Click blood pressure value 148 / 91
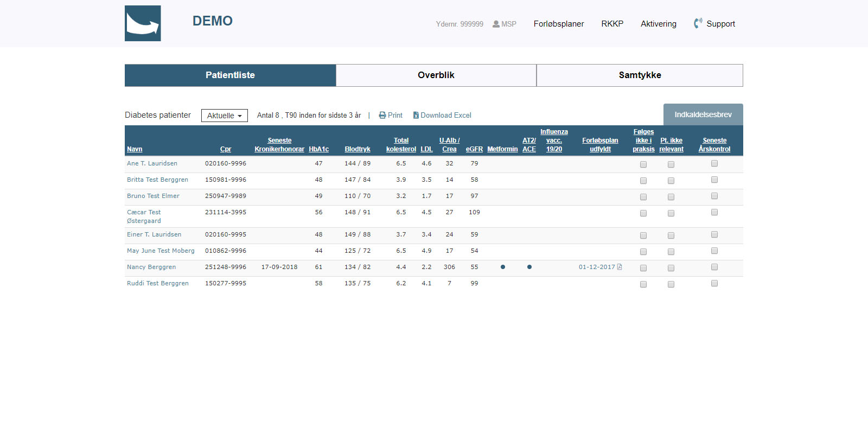This screenshot has width=868, height=428. [x=358, y=212]
